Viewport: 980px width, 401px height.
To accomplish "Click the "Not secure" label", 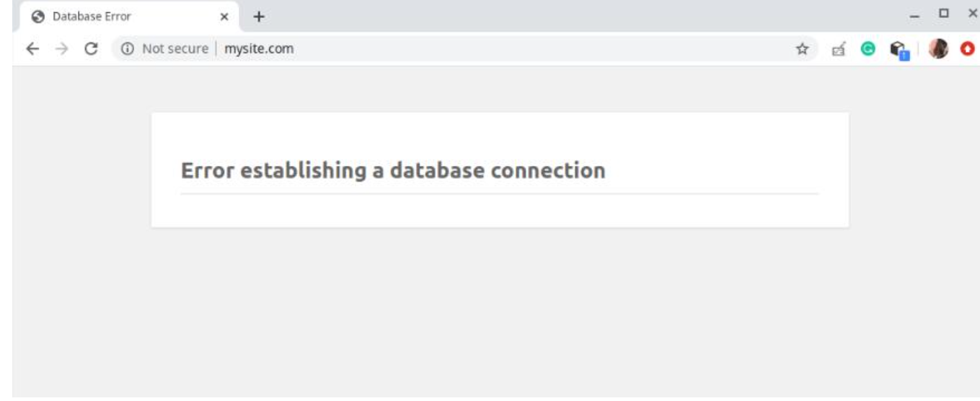I will pyautogui.click(x=175, y=49).
